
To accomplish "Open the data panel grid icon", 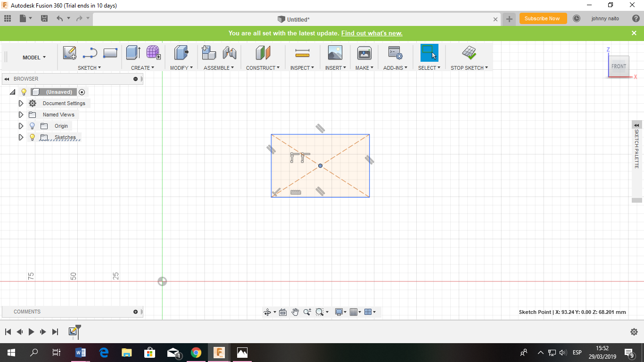I will pyautogui.click(x=8, y=18).
